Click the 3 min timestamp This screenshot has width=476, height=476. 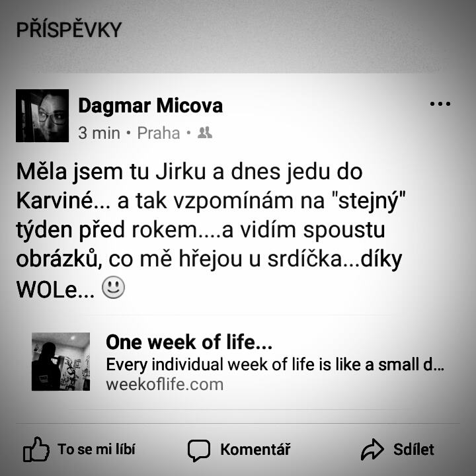(99, 133)
